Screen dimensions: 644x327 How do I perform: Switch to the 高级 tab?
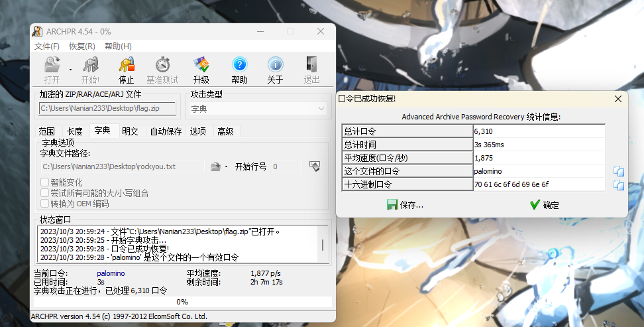[x=225, y=131]
